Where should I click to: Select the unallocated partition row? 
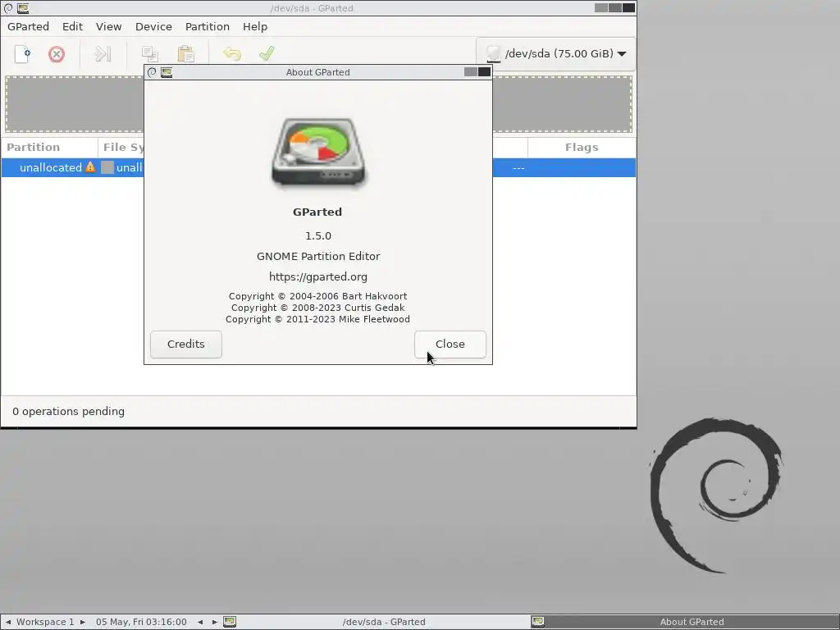tap(318, 167)
